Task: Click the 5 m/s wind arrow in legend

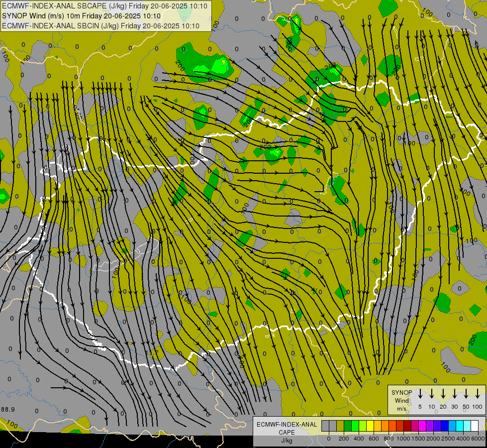Action: pos(420,394)
